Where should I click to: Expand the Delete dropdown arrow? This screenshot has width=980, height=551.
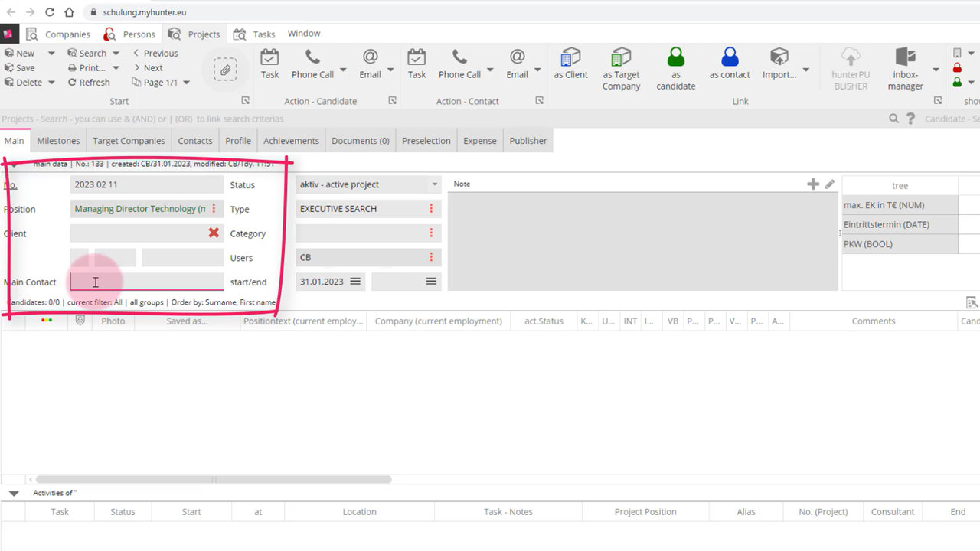pos(51,82)
